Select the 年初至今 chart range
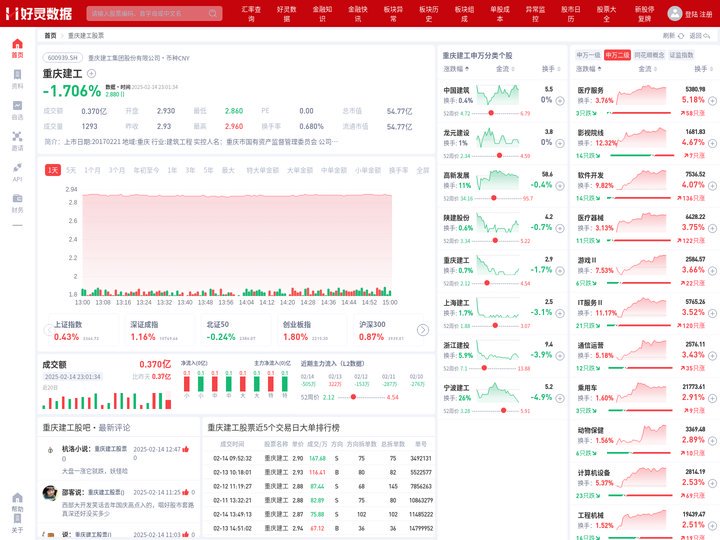 pos(146,170)
